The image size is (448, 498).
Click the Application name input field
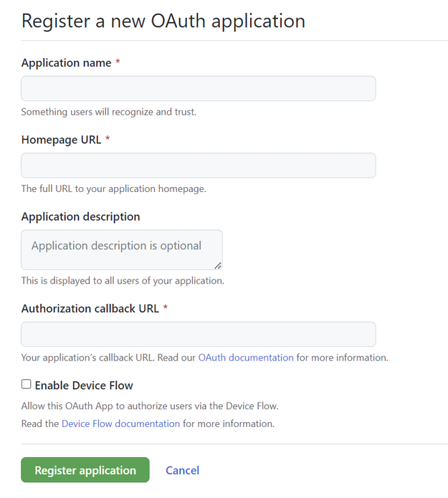(x=198, y=89)
